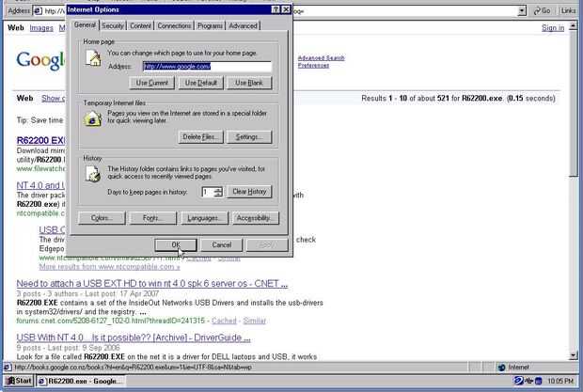The width and height of the screenshot is (583, 392).
Task: Open the R62200 EXE first search result
Action: [x=40, y=140]
